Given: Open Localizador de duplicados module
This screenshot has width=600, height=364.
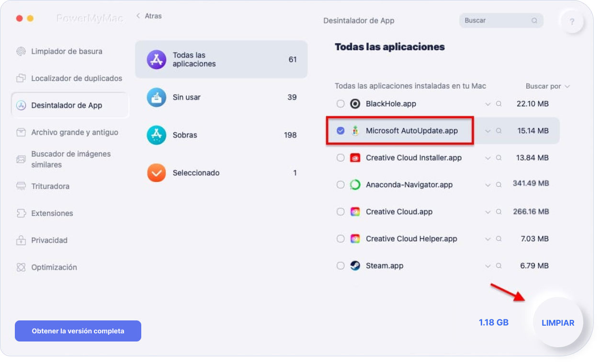Looking at the screenshot, I should [x=77, y=78].
